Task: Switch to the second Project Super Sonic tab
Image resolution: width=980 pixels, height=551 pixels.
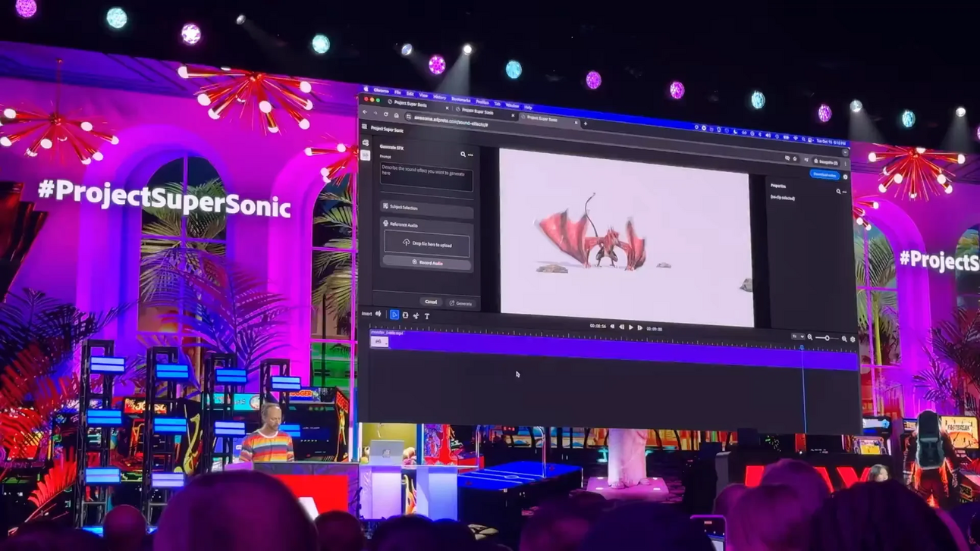Action: click(x=478, y=111)
